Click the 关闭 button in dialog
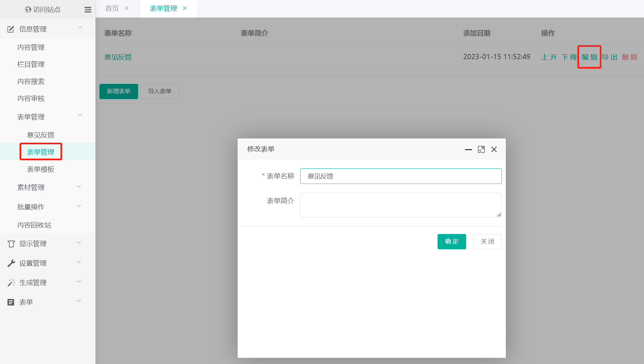The width and height of the screenshot is (644, 364). click(487, 241)
